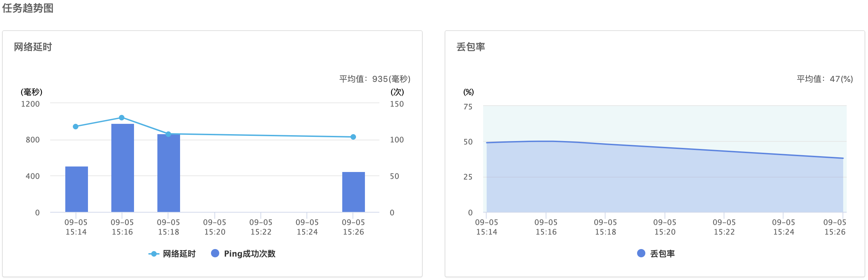The width and height of the screenshot is (868, 280).
Task: Click the 任务趋势图 section heading
Action: (x=28, y=8)
